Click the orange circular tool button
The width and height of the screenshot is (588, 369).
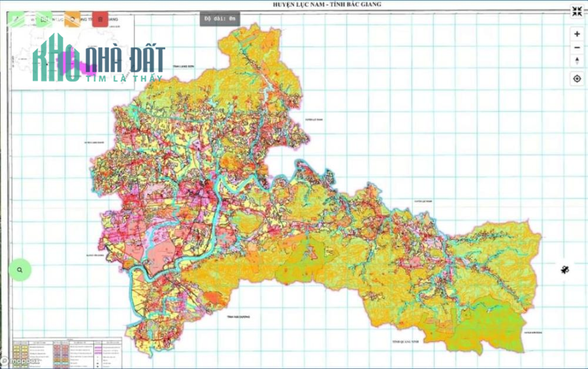tap(73, 19)
